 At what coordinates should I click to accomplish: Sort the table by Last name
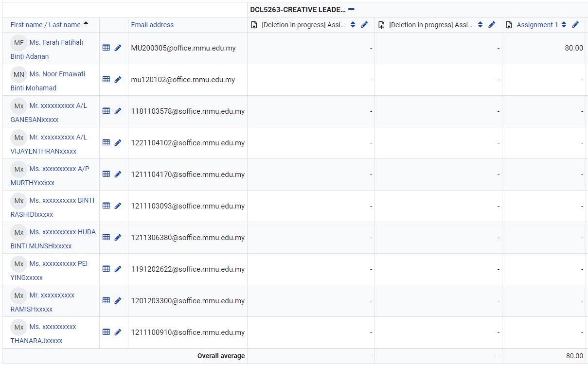[65, 25]
